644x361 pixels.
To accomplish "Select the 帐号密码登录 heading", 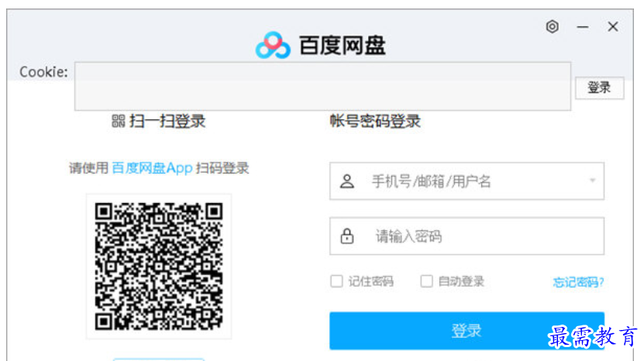I will 375,121.
